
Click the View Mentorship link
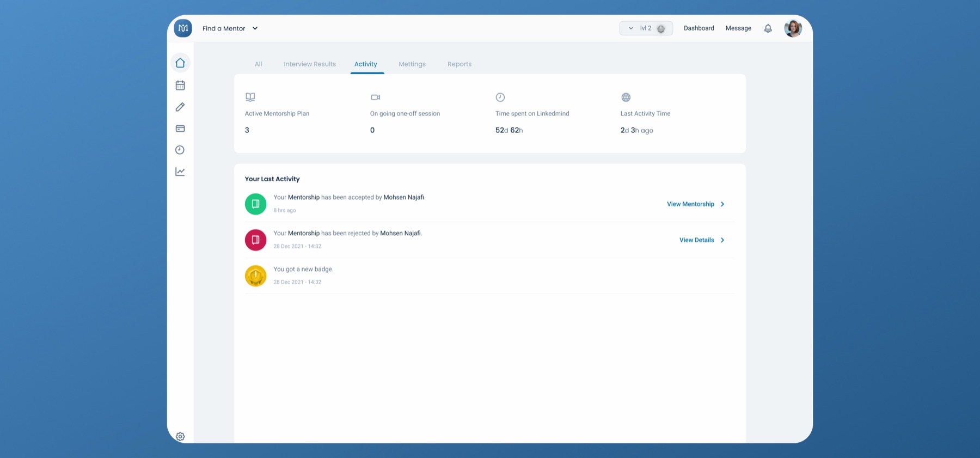[x=696, y=204]
